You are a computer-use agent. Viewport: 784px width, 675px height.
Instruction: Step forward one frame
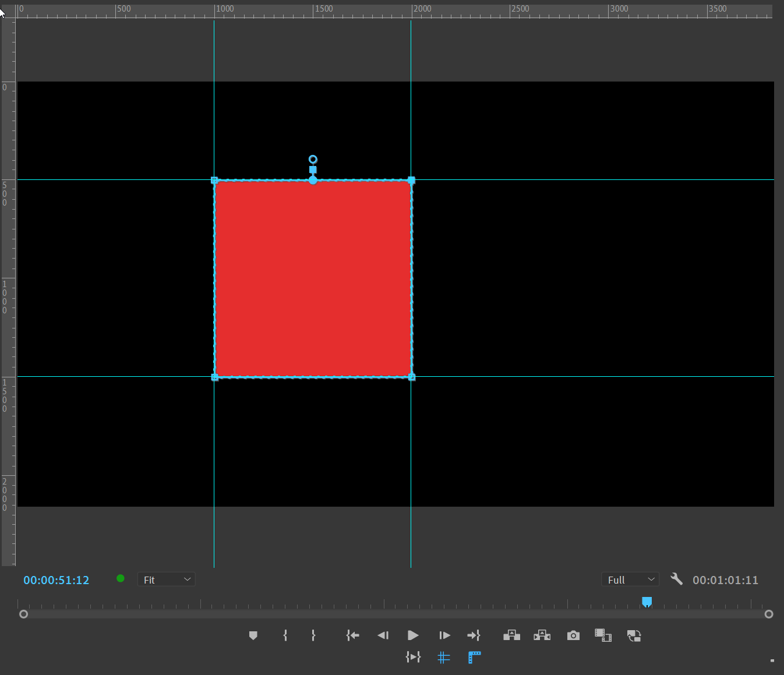(x=444, y=635)
